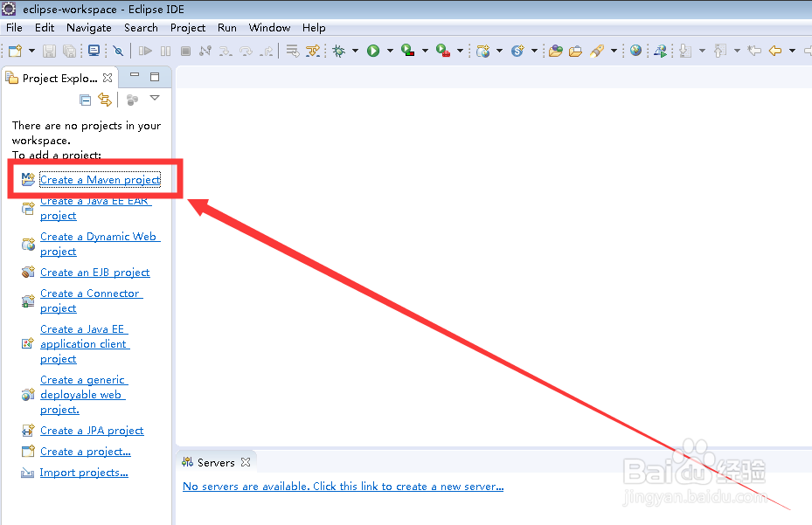The width and height of the screenshot is (812, 525).
Task: Open the New wizard dropdown arrow
Action: tap(31, 51)
